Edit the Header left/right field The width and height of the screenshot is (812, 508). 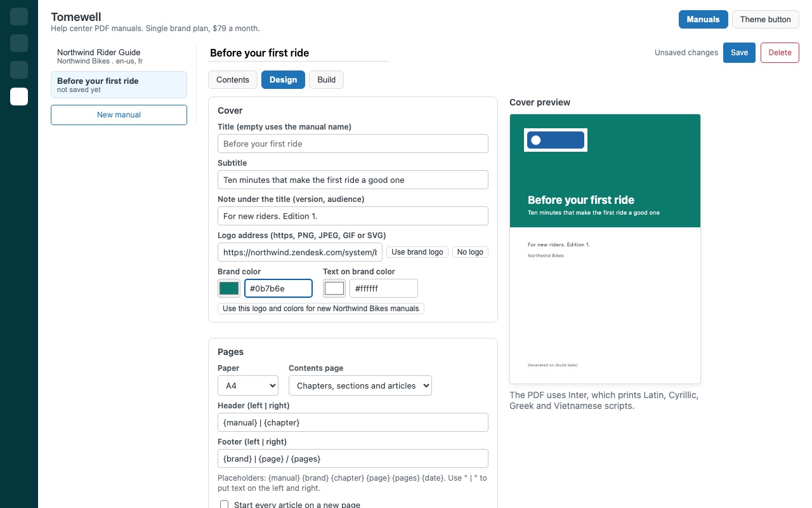pos(353,422)
